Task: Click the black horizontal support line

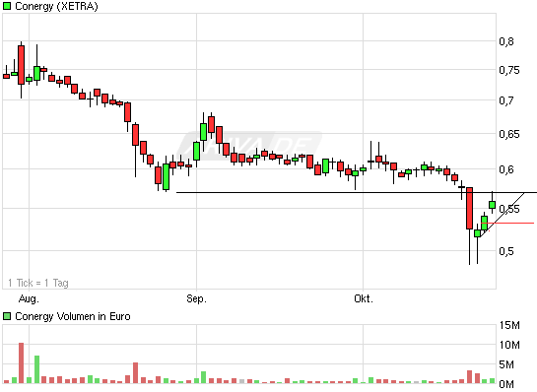Action: click(x=356, y=192)
